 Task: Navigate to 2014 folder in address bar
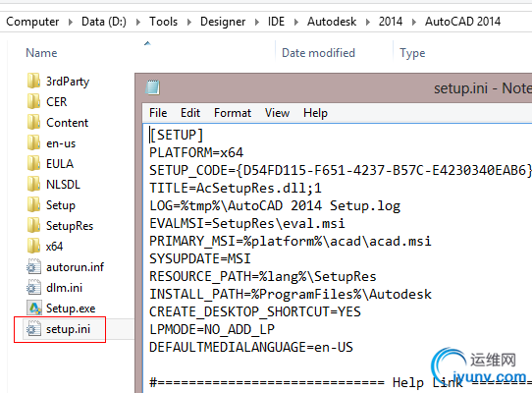pyautogui.click(x=391, y=22)
